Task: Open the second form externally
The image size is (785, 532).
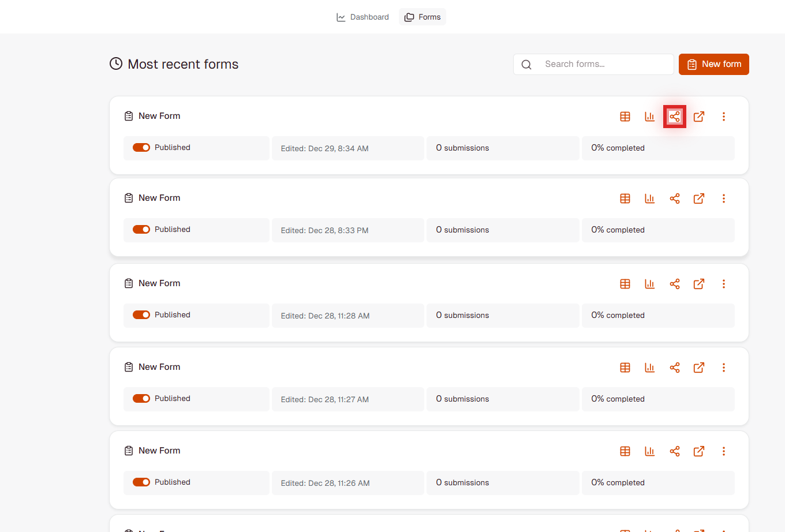Action: [699, 198]
